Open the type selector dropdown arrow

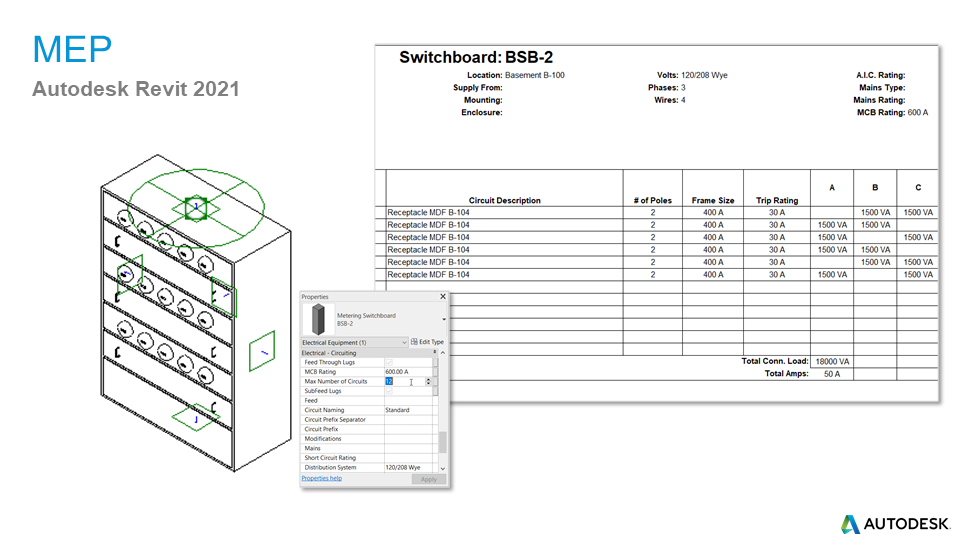click(x=443, y=319)
